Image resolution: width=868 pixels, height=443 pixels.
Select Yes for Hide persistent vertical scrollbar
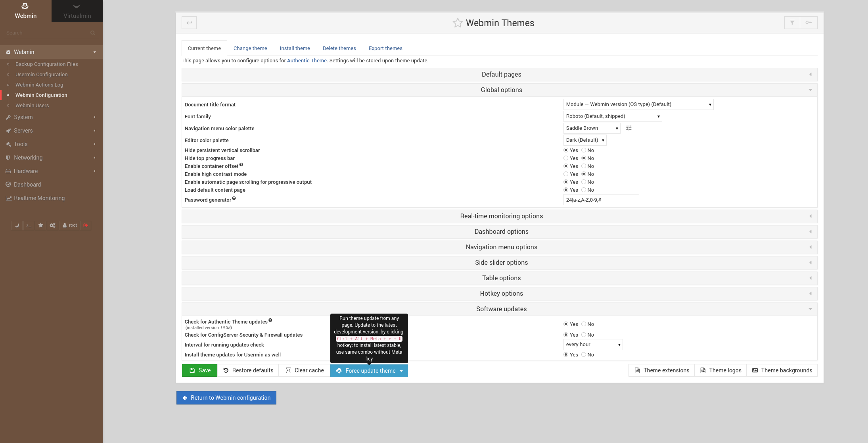pos(566,150)
